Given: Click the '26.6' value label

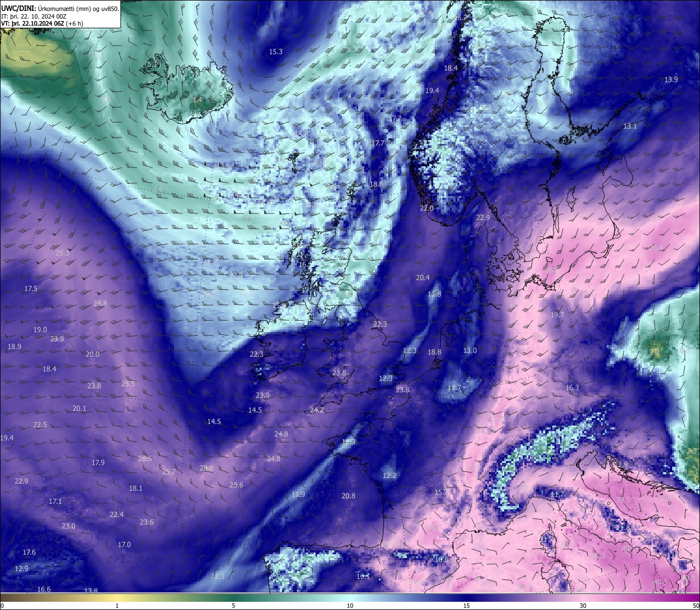Looking at the screenshot, I should 145,459.
